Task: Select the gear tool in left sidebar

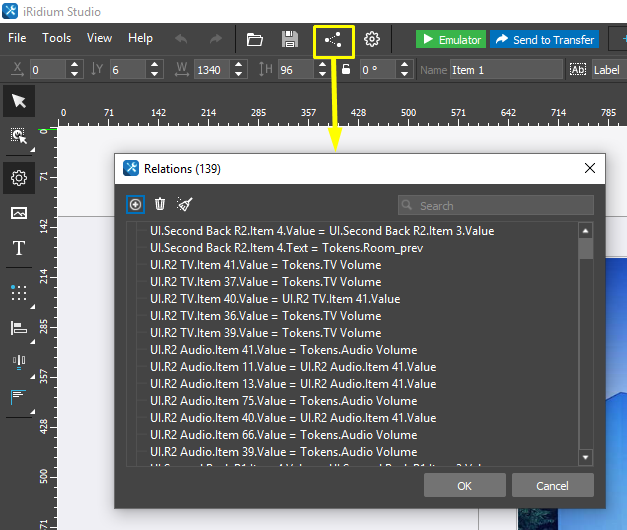Action: click(x=19, y=178)
